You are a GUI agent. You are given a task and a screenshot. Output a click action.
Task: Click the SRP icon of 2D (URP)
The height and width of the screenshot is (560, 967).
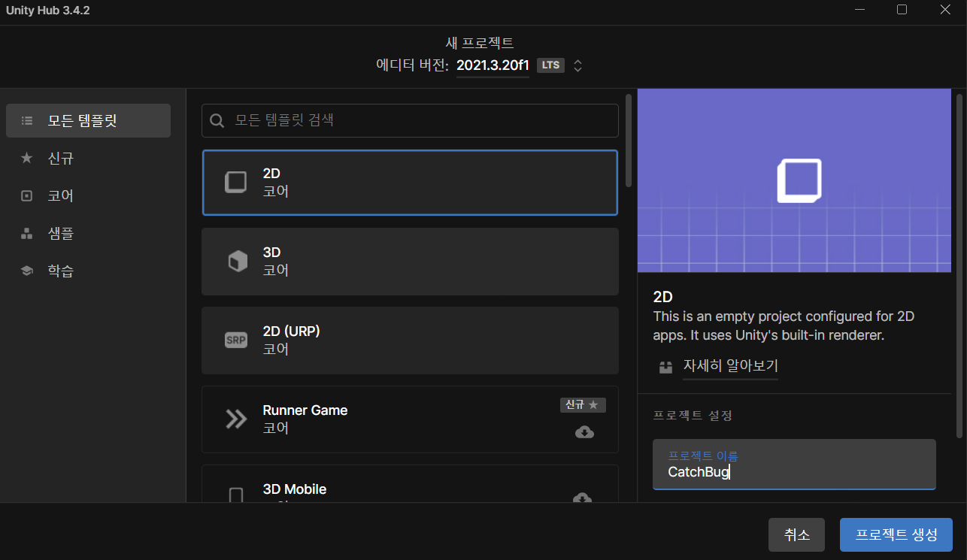[x=236, y=341]
